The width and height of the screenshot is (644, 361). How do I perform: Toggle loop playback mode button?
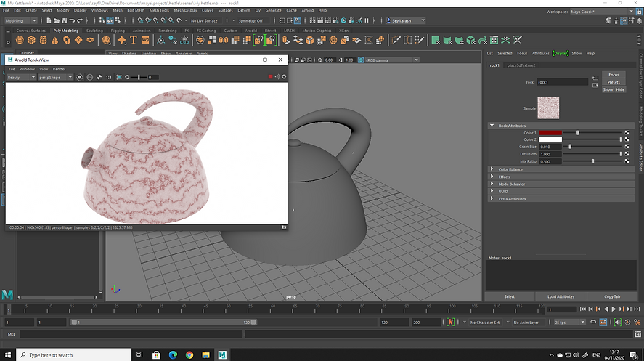point(593,322)
